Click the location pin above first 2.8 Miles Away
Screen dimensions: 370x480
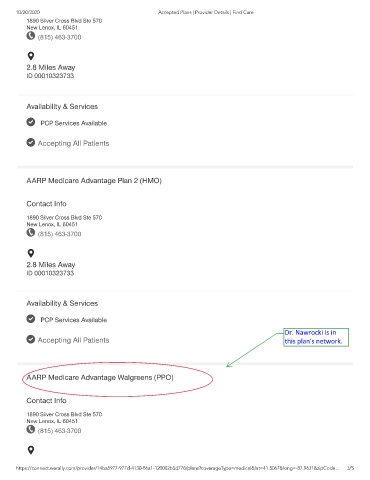tap(31, 56)
